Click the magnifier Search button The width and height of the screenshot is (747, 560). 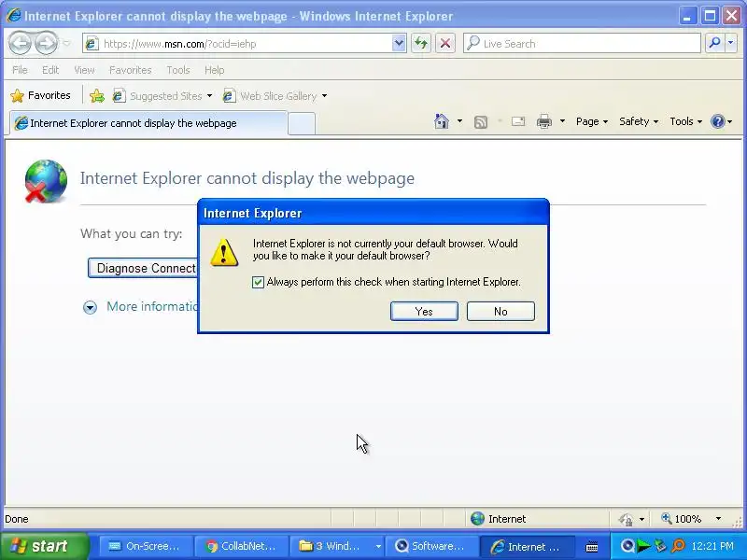point(714,43)
